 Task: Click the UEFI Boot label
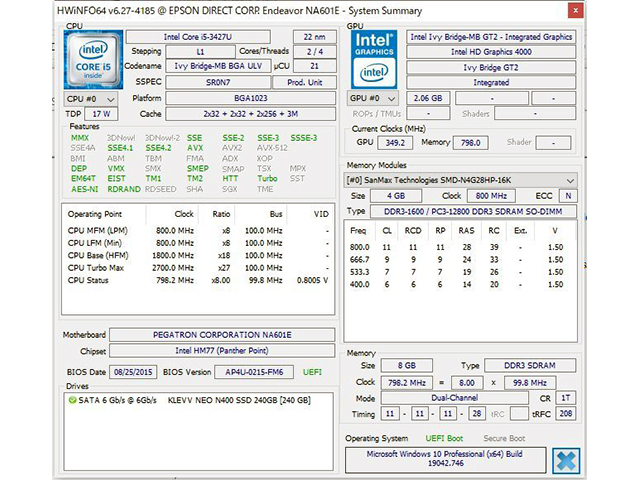click(444, 438)
